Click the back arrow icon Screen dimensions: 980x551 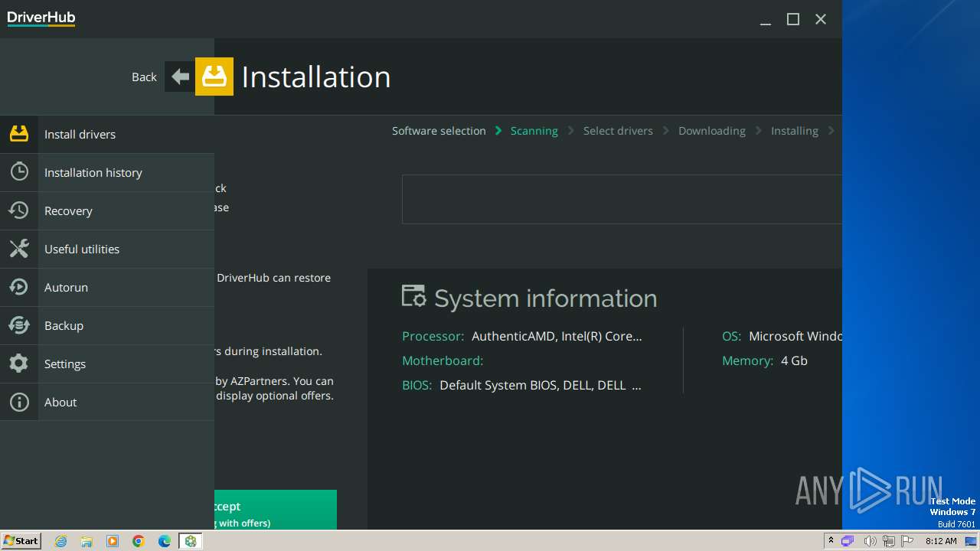click(x=180, y=77)
